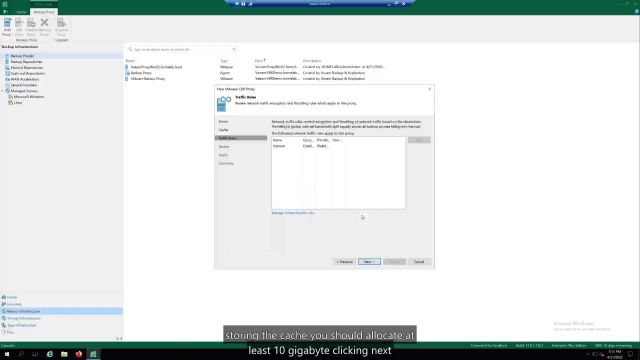Image resolution: width=640 pixels, height=360 pixels.
Task: Click the Cancel button in the wizard
Action: click(x=419, y=262)
